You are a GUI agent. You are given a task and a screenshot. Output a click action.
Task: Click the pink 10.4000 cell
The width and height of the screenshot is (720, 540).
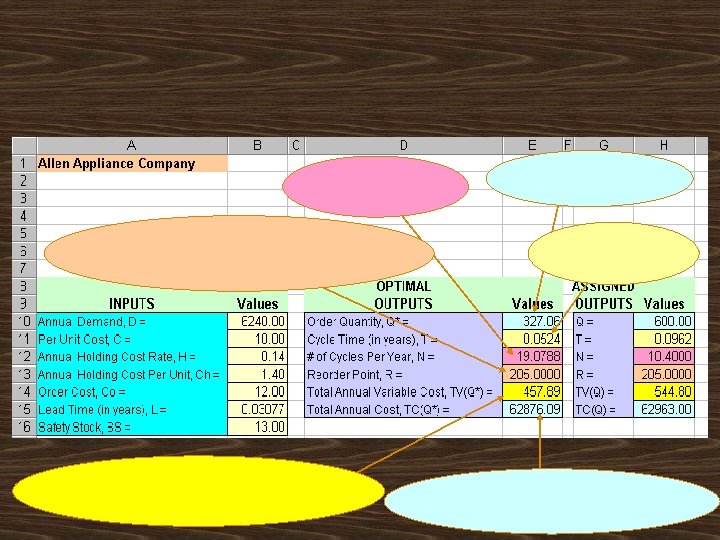point(664,356)
